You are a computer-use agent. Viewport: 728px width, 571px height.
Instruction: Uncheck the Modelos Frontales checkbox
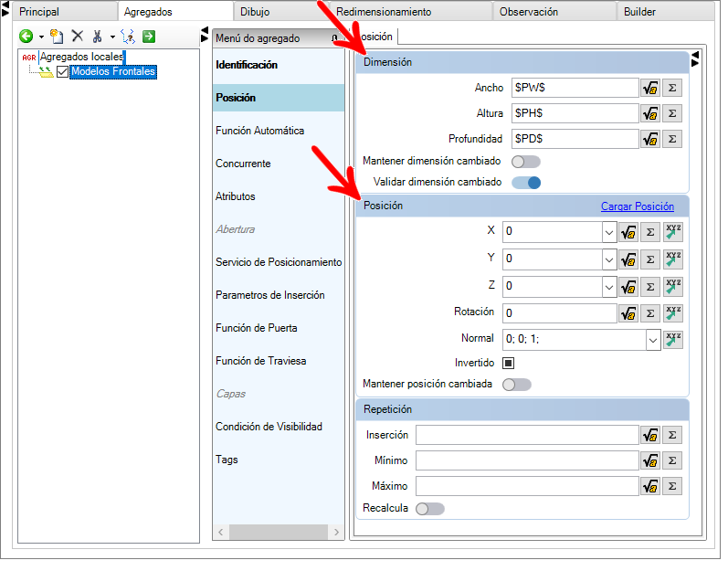62,72
